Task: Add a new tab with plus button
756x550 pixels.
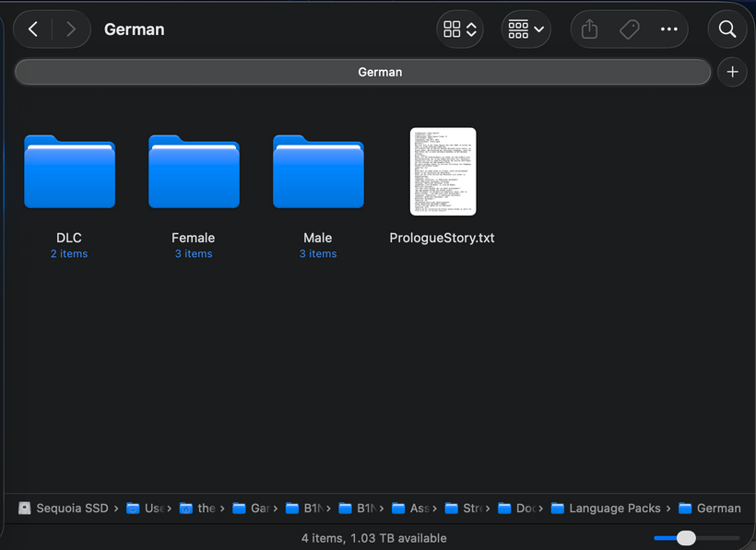Action: point(732,72)
